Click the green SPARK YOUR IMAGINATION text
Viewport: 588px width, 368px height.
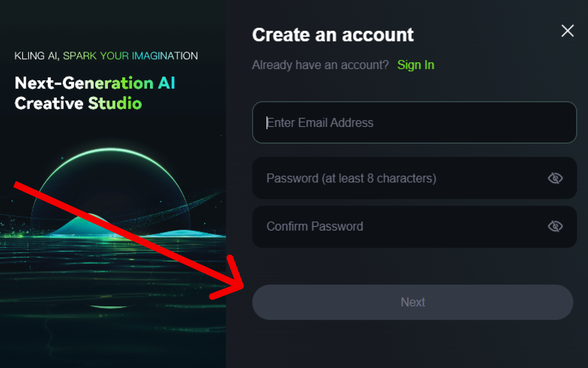click(130, 56)
